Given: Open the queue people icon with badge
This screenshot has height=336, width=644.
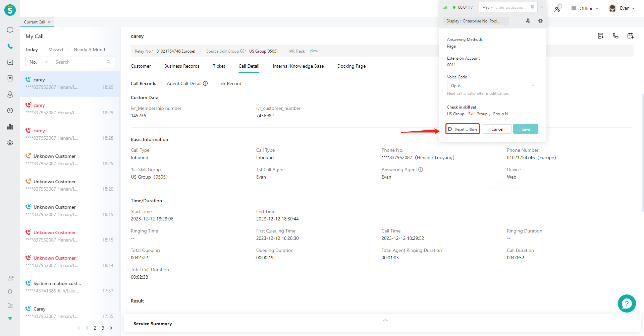Looking at the screenshot, I should (x=557, y=8).
